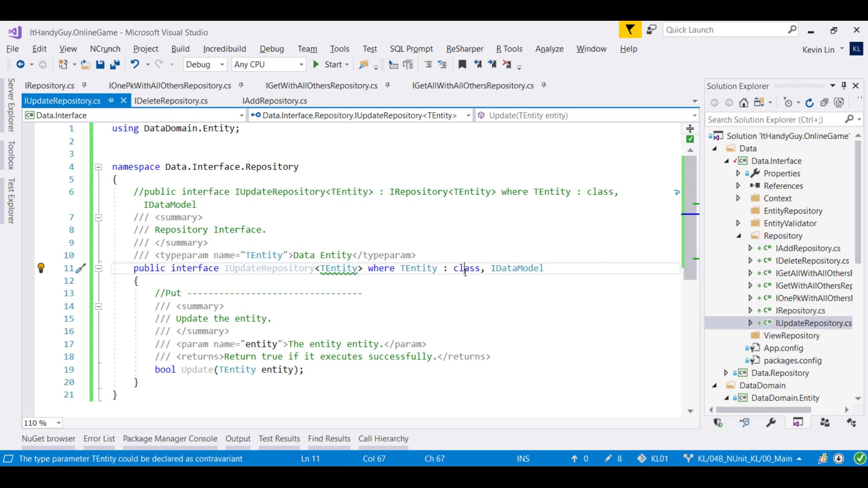
Task: Open Find in Files via the folder-search icon
Action: click(x=363, y=65)
